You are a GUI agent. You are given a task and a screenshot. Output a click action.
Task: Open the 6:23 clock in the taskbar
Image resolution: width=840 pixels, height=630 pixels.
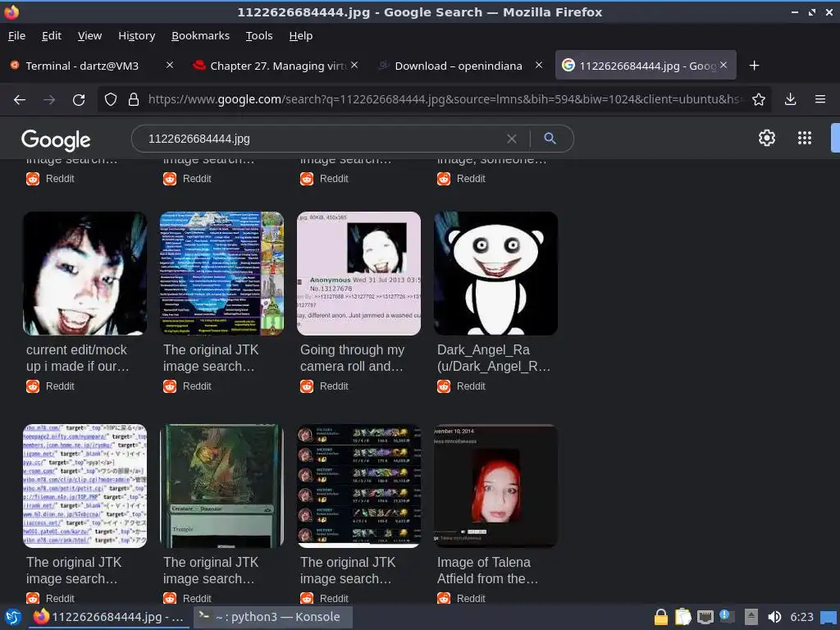(x=801, y=617)
